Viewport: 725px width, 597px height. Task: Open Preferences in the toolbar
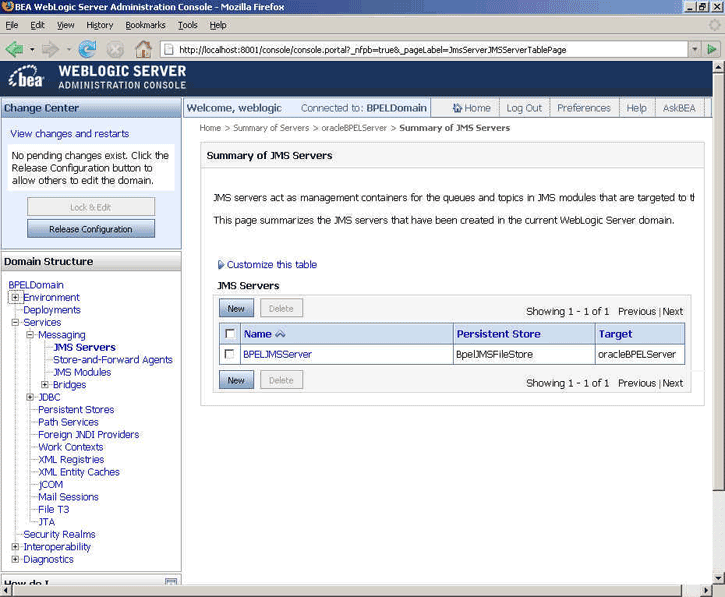click(584, 108)
